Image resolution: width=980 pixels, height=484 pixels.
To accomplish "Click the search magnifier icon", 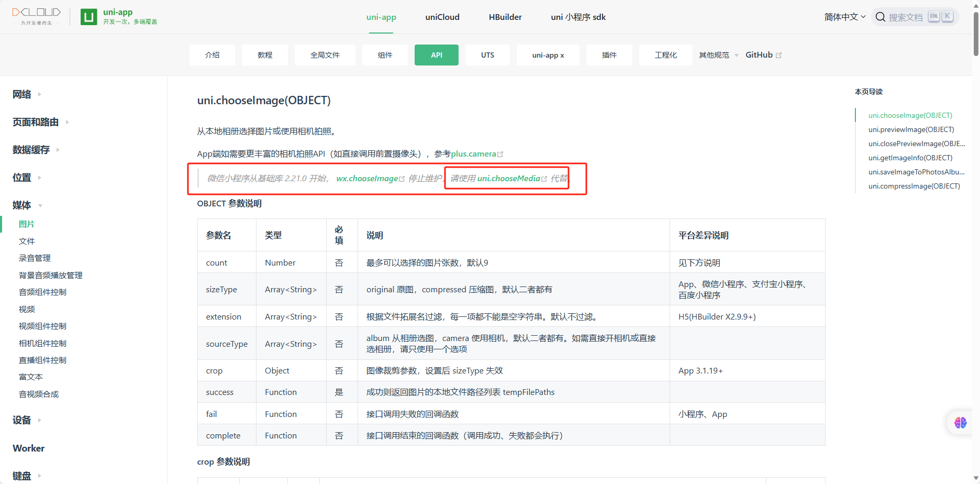I will coord(881,17).
